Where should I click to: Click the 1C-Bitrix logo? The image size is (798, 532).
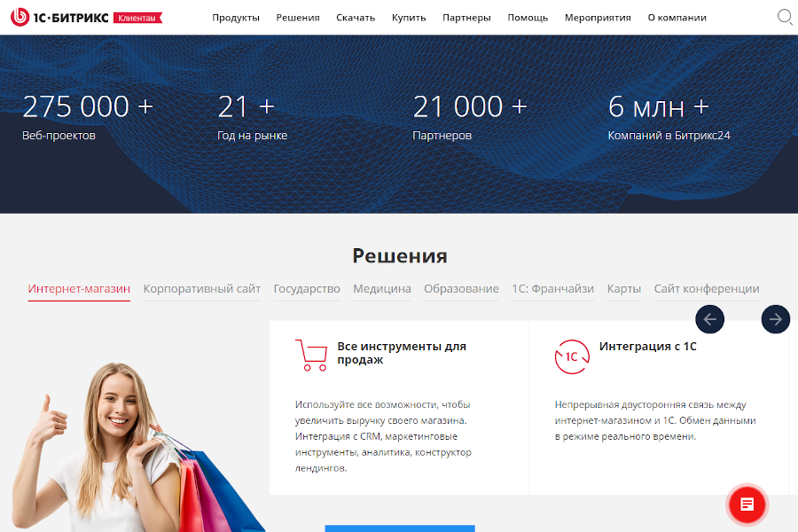pos(59,18)
